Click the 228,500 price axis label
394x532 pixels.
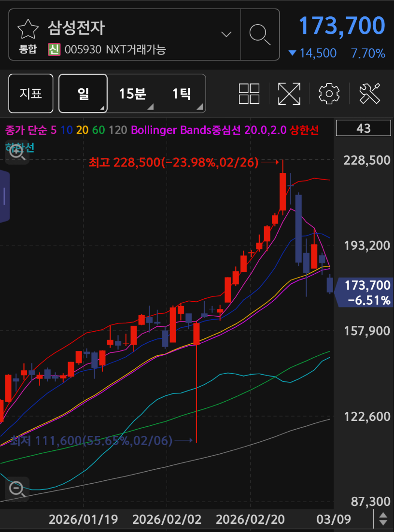coord(367,160)
